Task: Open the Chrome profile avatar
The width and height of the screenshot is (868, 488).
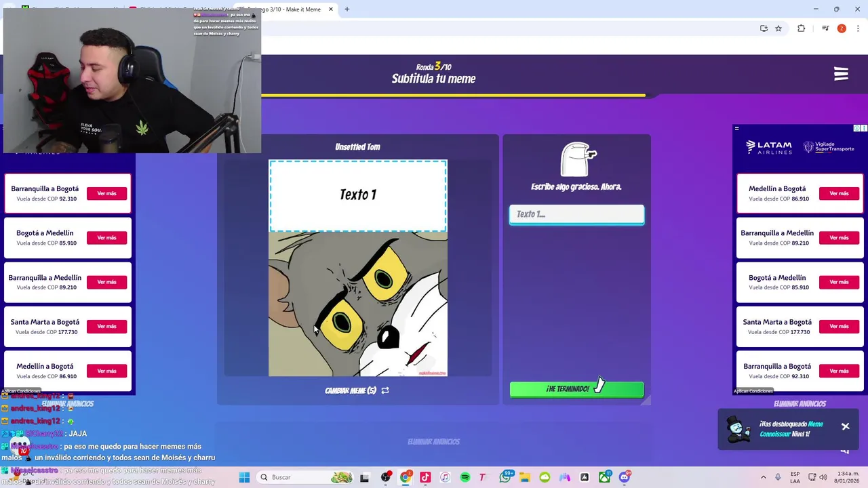Action: pyautogui.click(x=842, y=28)
